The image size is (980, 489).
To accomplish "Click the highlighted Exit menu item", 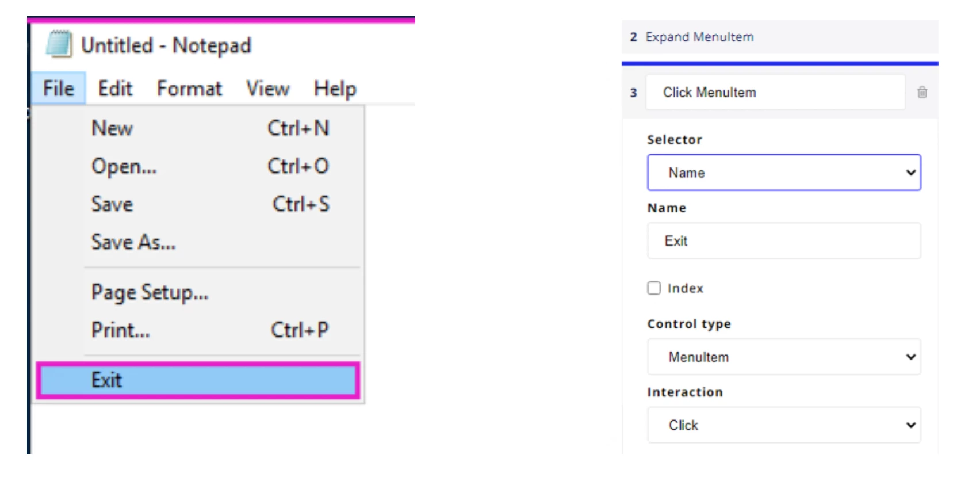I will pos(198,380).
